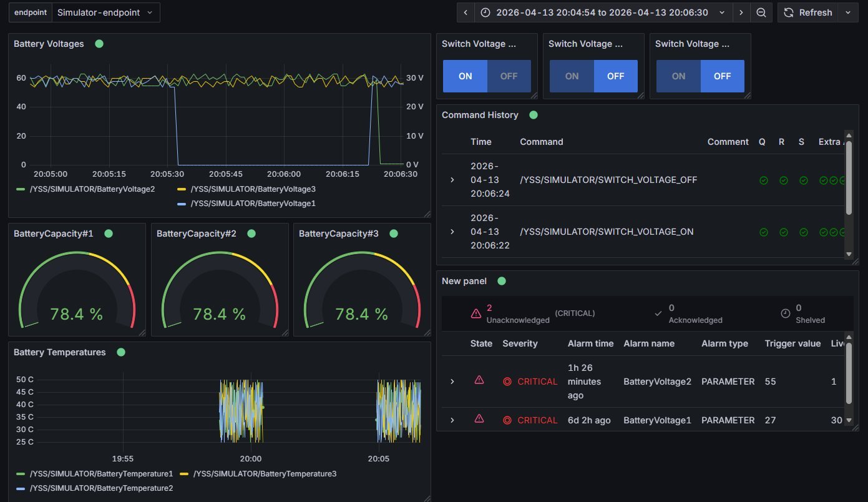Expand the SWITCH_VOLTAGE_OFF command row
Image resolution: width=868 pixels, height=502 pixels.
pos(452,180)
